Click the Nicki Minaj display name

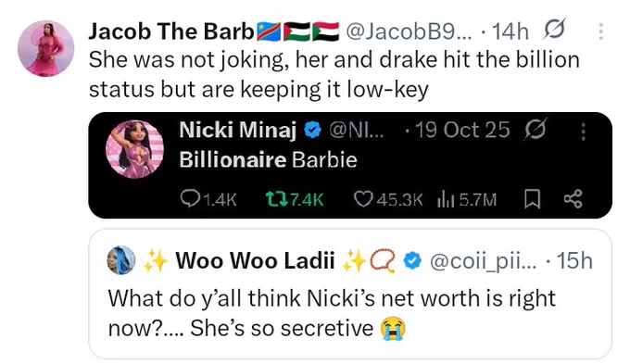click(238, 130)
